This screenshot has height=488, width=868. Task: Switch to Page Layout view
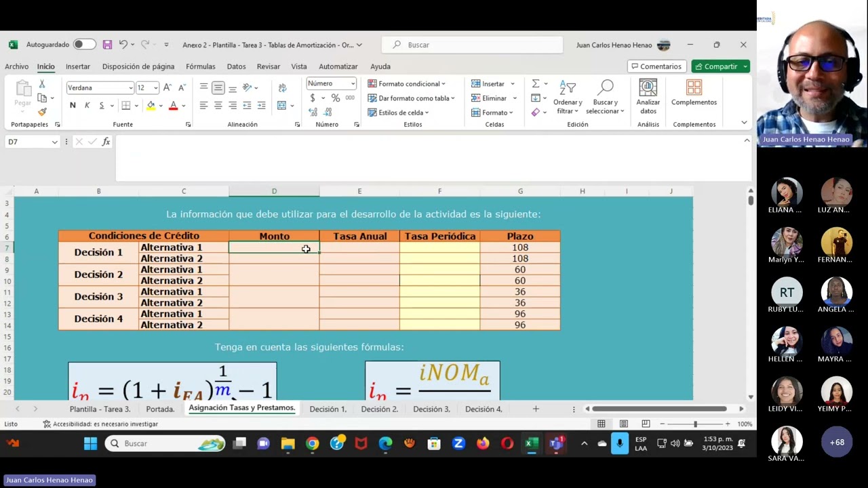pos(623,424)
